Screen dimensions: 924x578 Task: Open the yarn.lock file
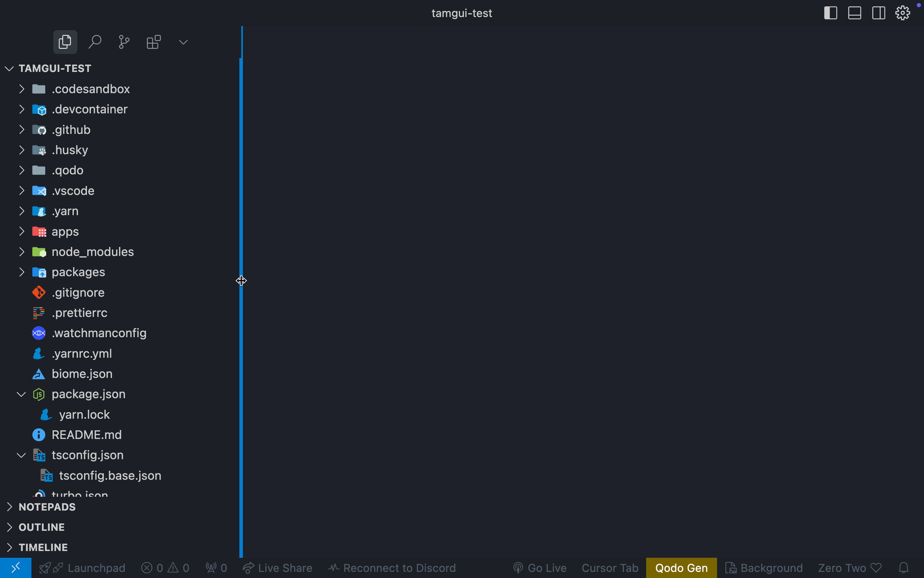[84, 414]
